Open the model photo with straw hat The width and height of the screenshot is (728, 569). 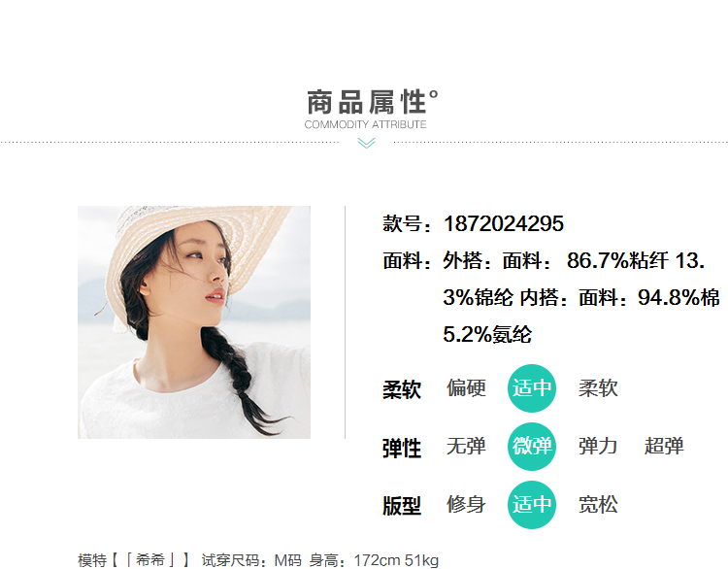[194, 322]
